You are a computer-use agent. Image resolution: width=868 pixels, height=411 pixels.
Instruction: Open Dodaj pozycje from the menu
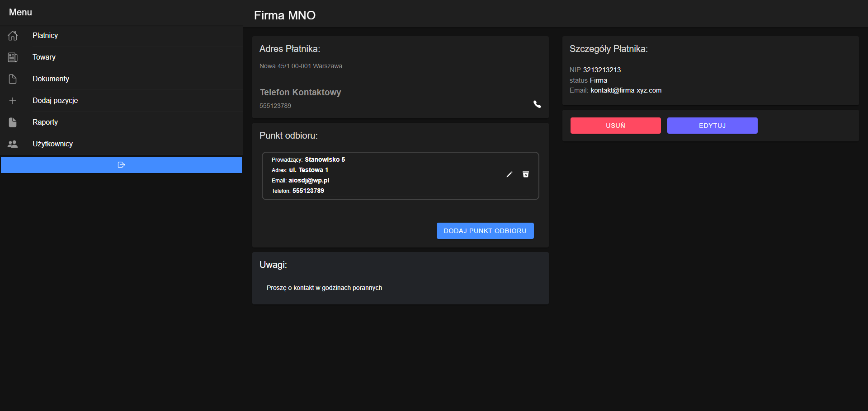pos(55,101)
